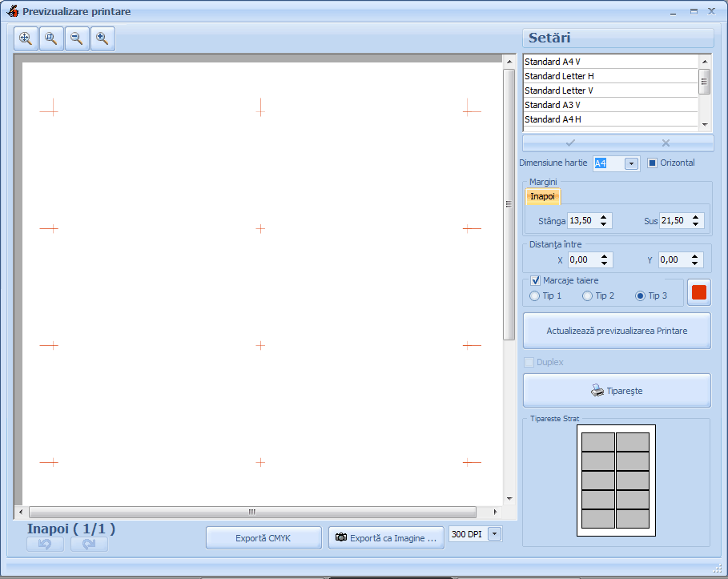Toggle the Orizontal checkbox
The height and width of the screenshot is (579, 728).
click(652, 163)
